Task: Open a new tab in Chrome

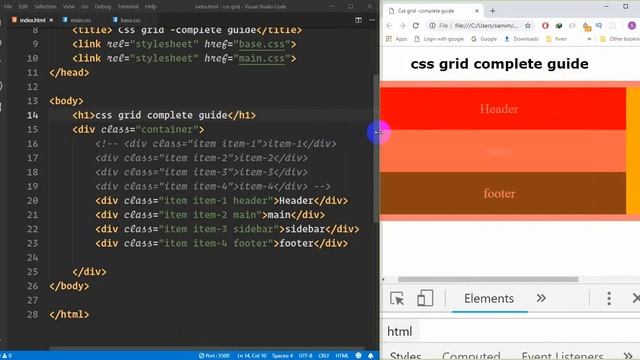Action: 493,11
